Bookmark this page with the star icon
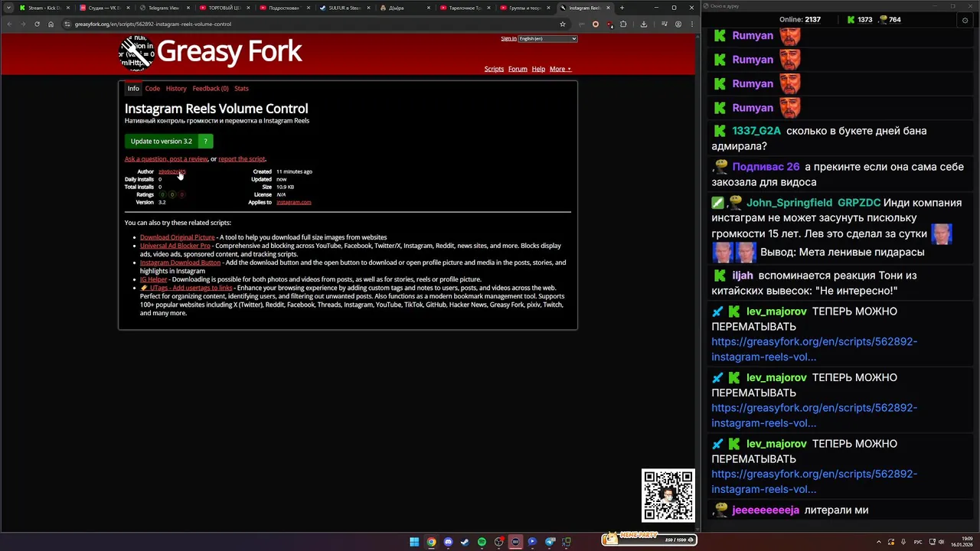980x551 pixels. 563,24
